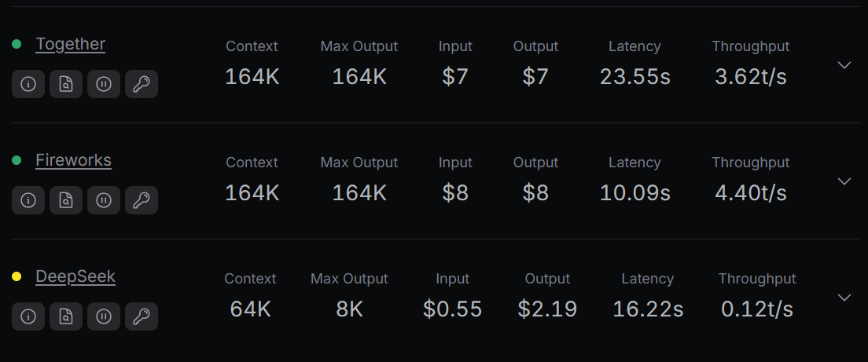The image size is (868, 362).
Task: Click the document search icon under Fireworks
Action: (66, 200)
